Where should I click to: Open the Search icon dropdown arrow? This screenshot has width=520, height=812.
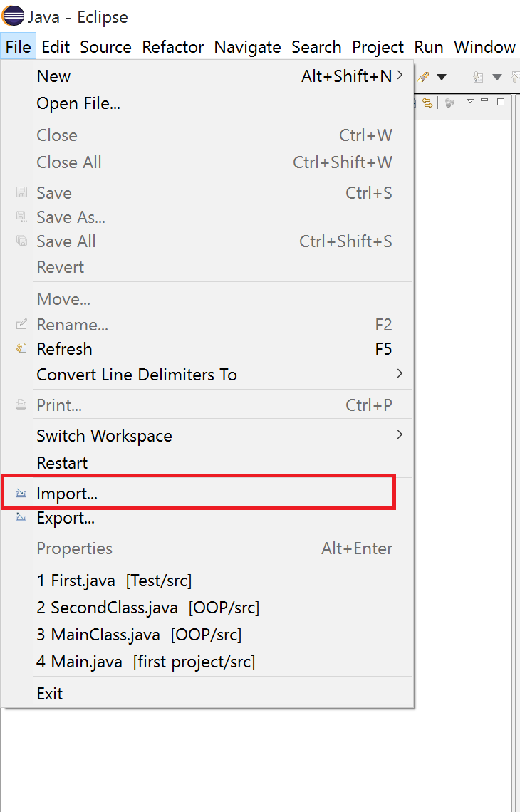(x=442, y=77)
